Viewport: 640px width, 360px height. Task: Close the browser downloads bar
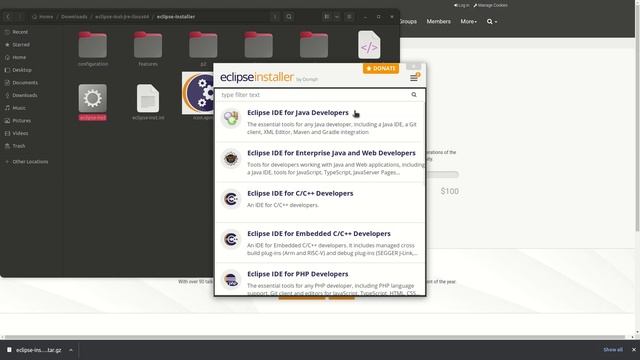coord(633,349)
